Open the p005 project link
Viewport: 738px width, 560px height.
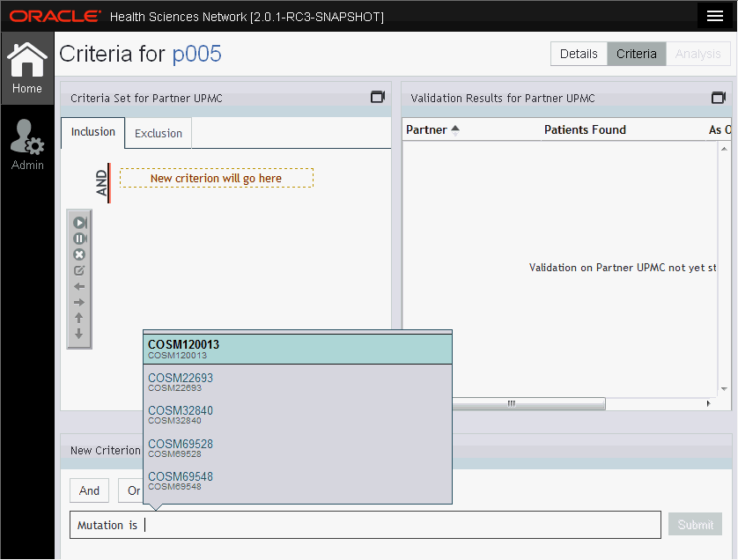coord(196,54)
